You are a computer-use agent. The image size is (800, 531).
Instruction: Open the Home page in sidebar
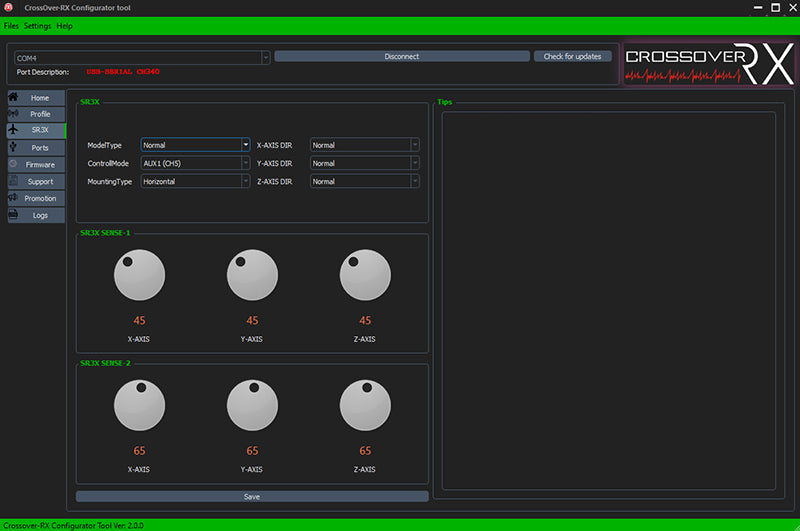click(x=37, y=98)
